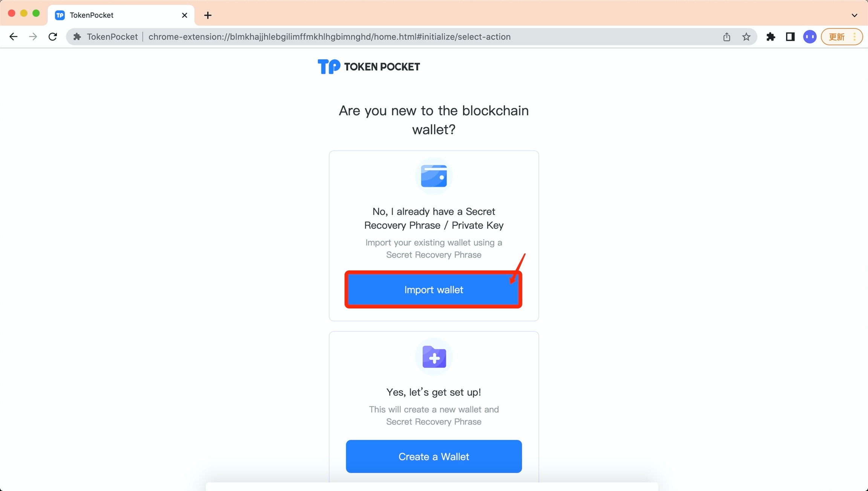Click the blue wallet icon

click(434, 176)
